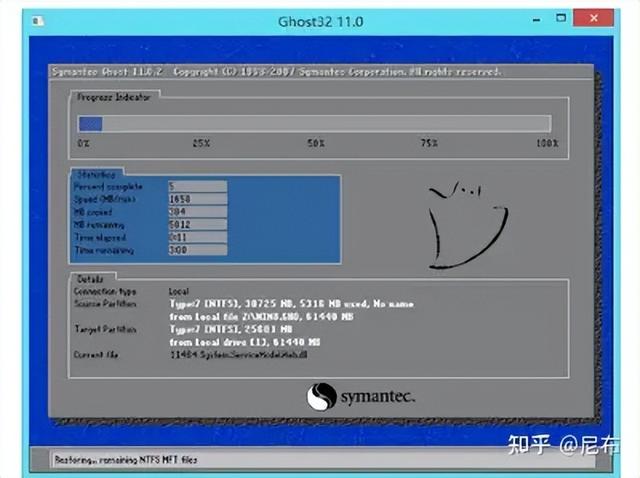
Task: Click the Ghost32 11.0 window title
Action: click(320, 22)
